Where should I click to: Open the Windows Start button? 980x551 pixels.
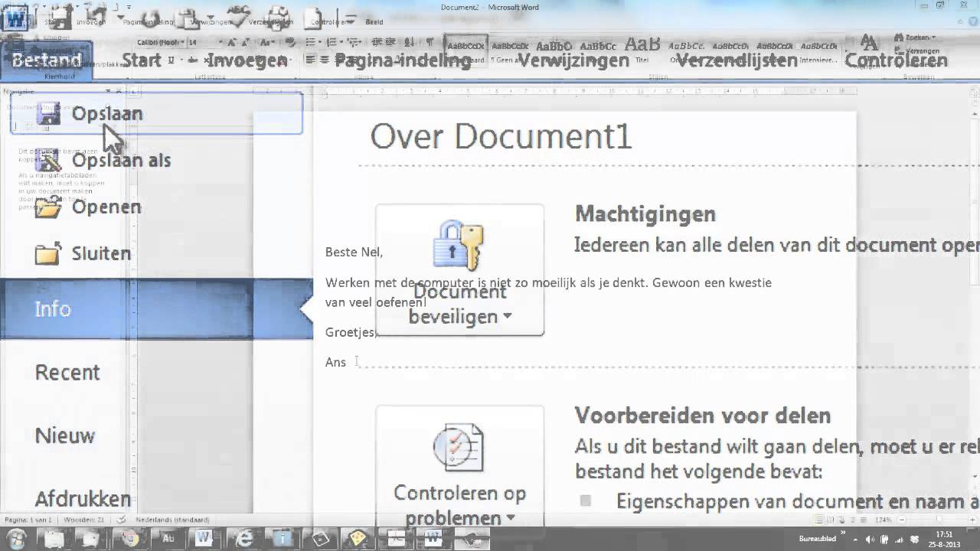tap(16, 539)
